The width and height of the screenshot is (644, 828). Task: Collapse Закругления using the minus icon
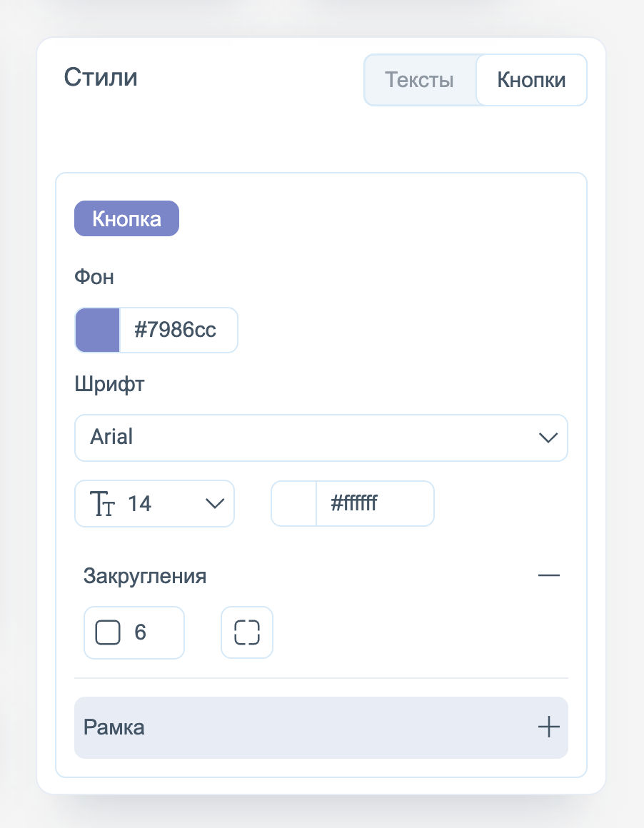[x=548, y=575]
